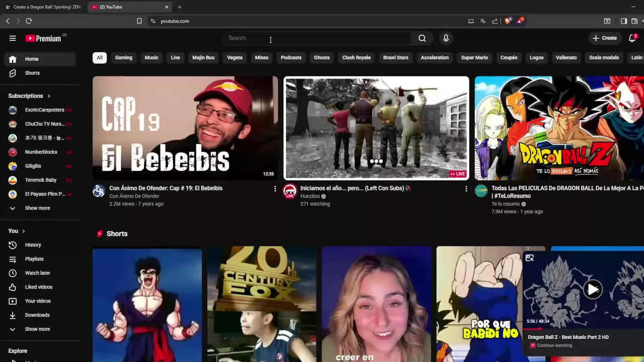Select the Vallenato filter chip

(x=566, y=58)
